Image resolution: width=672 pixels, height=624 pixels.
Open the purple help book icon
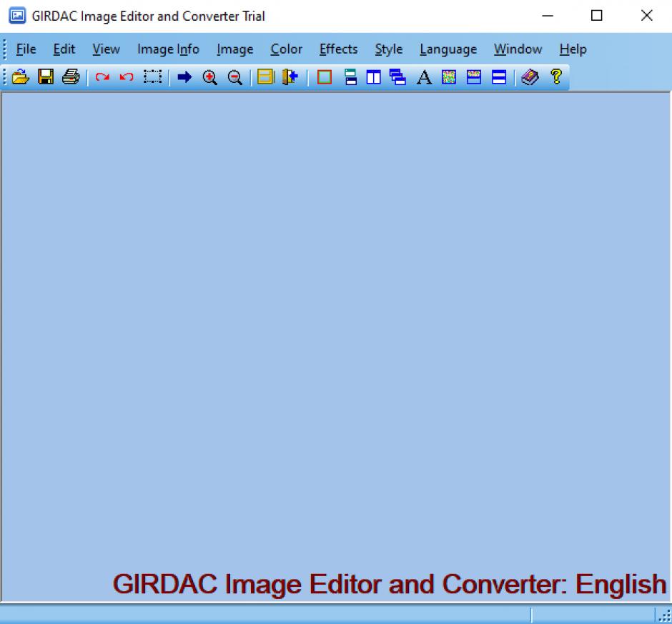pyautogui.click(x=530, y=77)
